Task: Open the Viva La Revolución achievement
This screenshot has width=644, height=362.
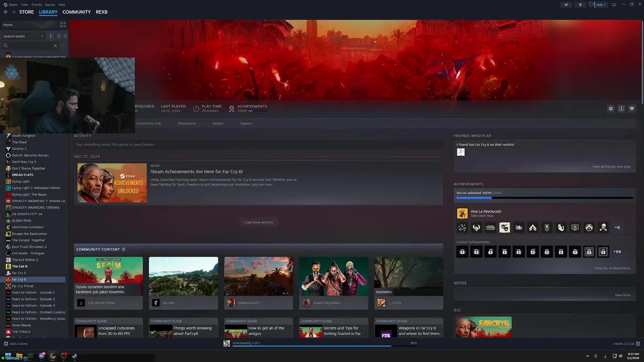Action: point(486,213)
